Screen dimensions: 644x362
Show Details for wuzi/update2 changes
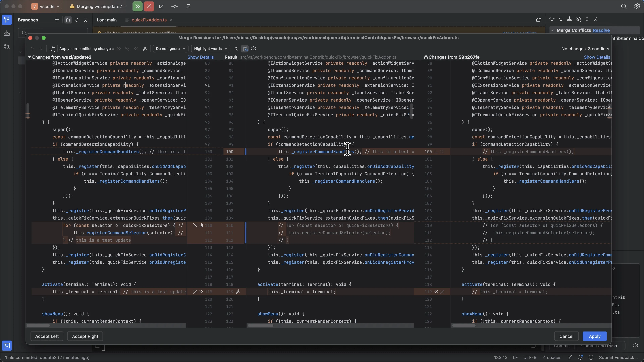pyautogui.click(x=201, y=57)
